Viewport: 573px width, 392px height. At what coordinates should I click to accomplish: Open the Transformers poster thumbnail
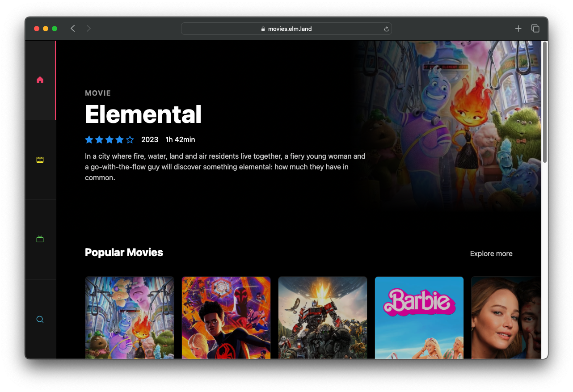(323, 317)
